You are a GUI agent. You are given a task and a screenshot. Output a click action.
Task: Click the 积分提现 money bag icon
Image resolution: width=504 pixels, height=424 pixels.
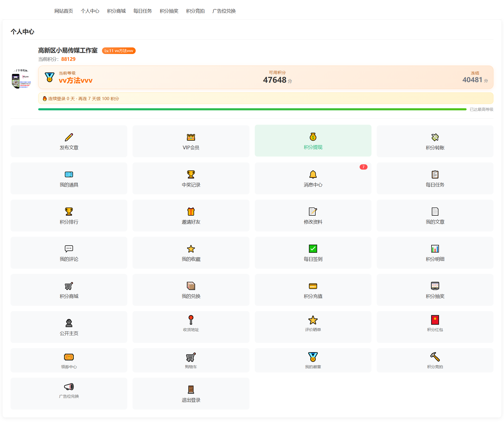point(313,137)
